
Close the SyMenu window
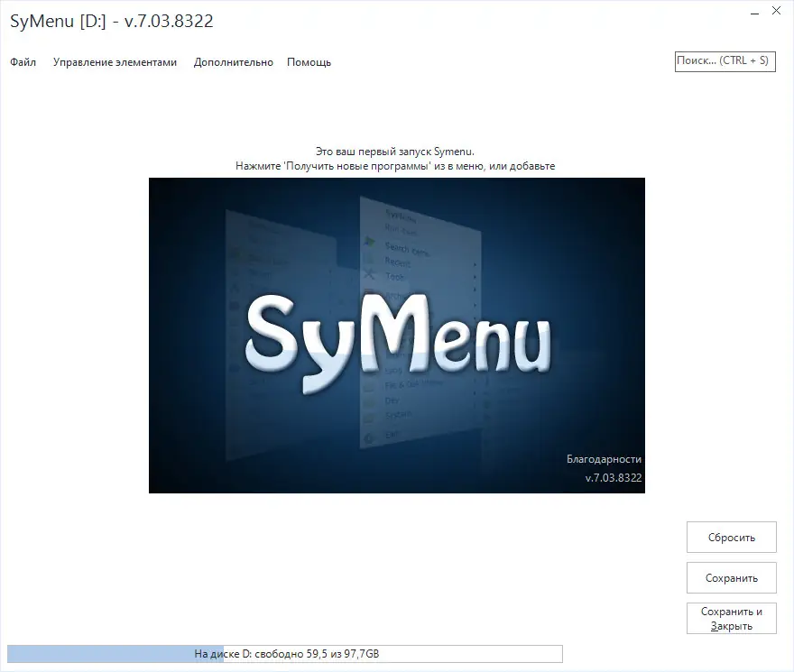[x=776, y=11]
